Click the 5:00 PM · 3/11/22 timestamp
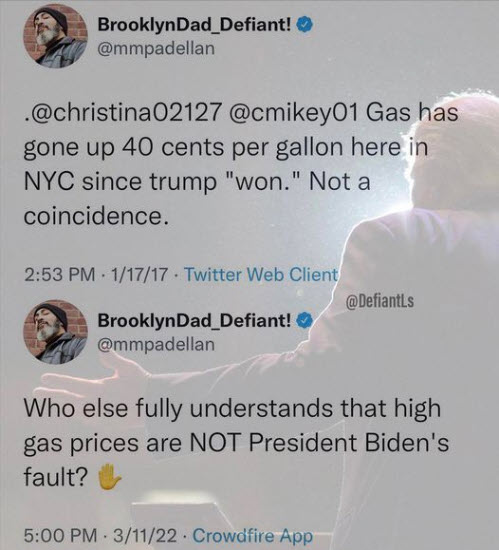499x550 pixels. (x=100, y=536)
